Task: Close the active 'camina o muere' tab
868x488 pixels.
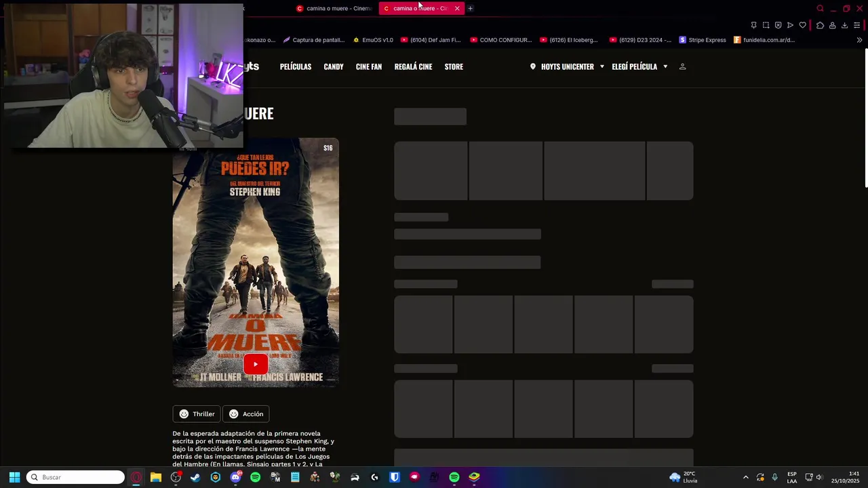Action: tap(457, 8)
